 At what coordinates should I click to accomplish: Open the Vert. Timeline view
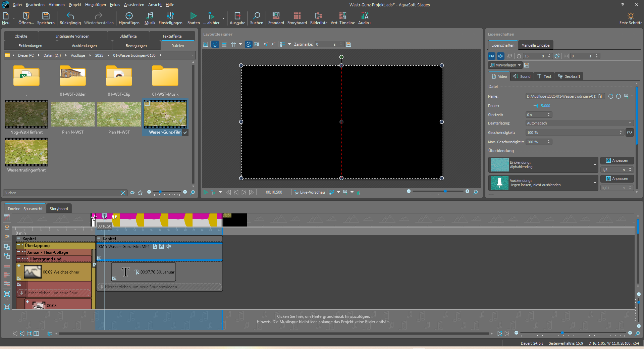point(342,16)
